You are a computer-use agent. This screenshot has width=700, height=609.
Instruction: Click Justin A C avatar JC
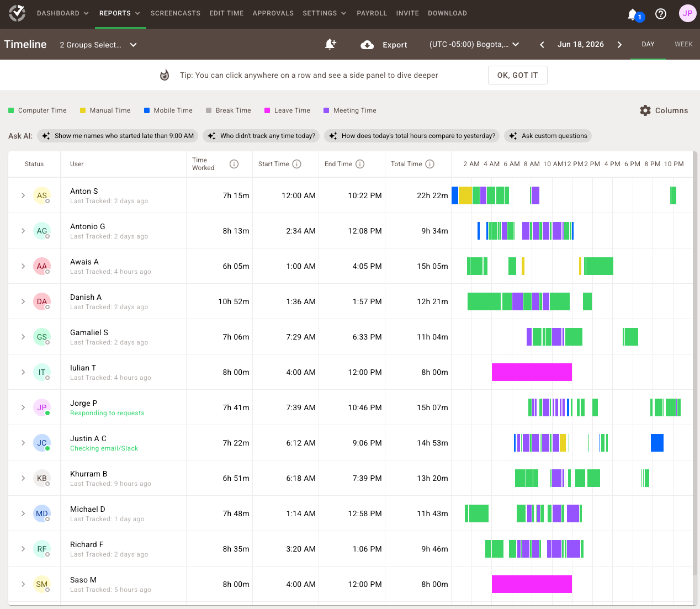coord(42,443)
